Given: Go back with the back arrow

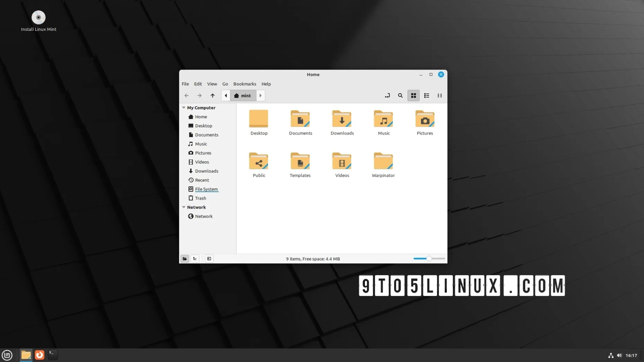Looking at the screenshot, I should point(187,96).
